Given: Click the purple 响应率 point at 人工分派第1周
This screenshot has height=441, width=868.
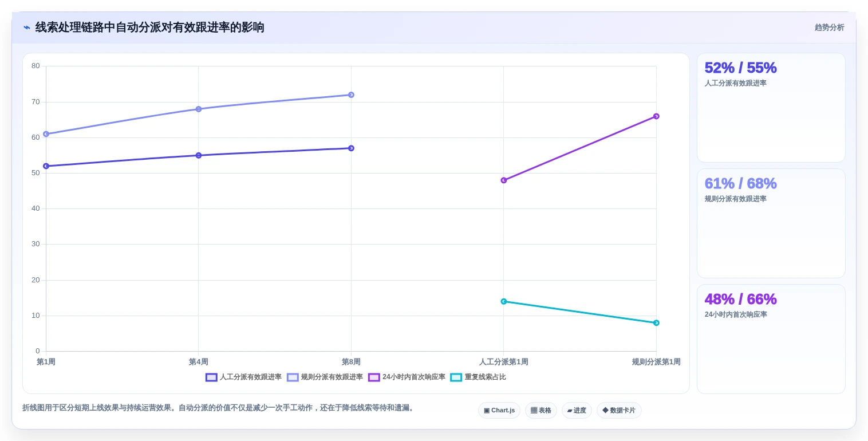Looking at the screenshot, I should [x=504, y=180].
